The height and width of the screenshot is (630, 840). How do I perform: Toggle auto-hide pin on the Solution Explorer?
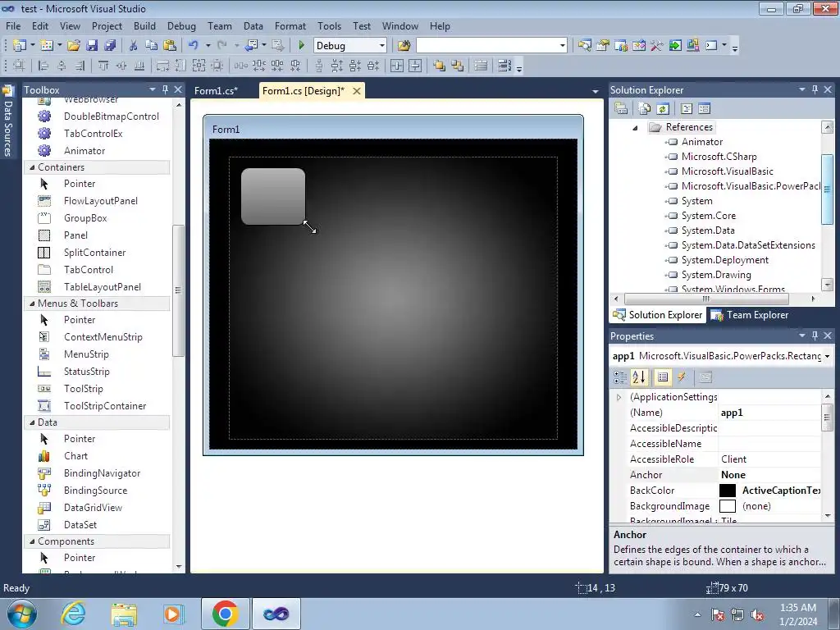[x=815, y=89]
